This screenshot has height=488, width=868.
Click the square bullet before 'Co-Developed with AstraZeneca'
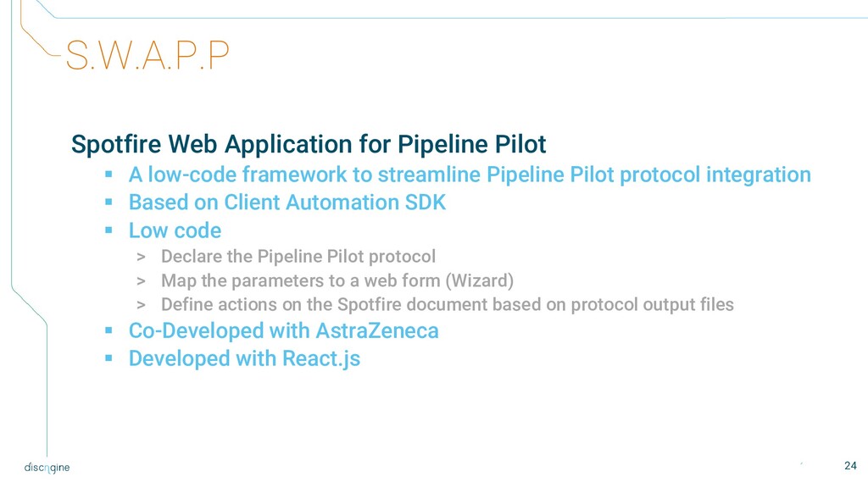108,331
